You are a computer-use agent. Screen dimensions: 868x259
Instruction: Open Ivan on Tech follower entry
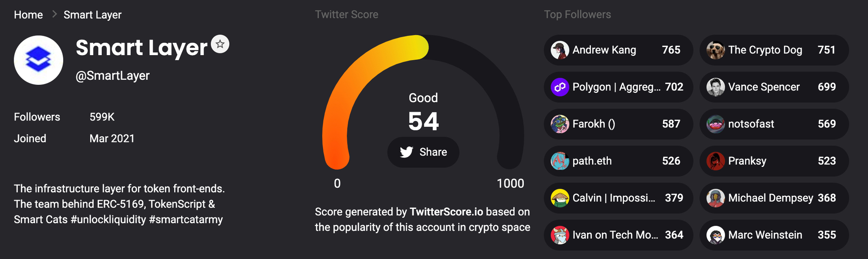coord(618,235)
